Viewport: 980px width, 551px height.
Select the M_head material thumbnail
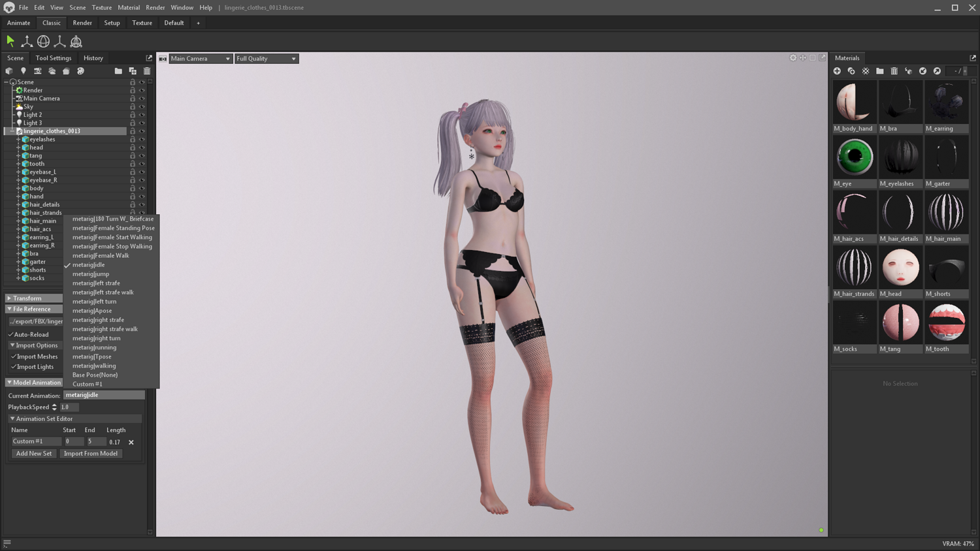900,267
